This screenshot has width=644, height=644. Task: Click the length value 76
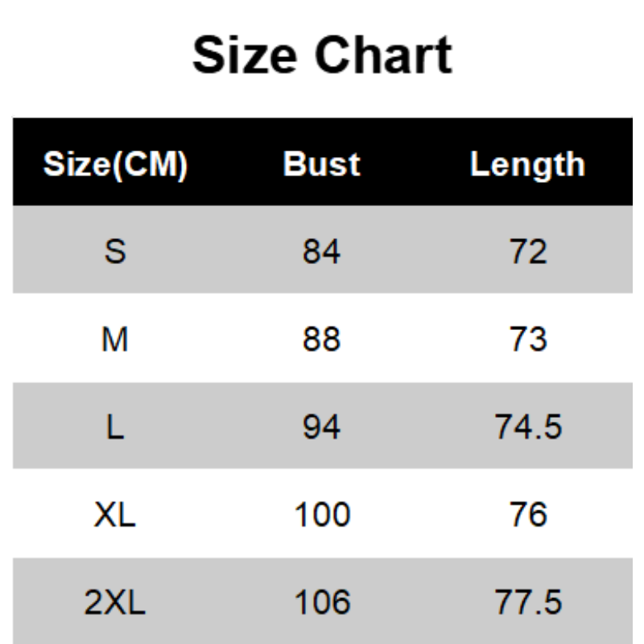pyautogui.click(x=528, y=514)
